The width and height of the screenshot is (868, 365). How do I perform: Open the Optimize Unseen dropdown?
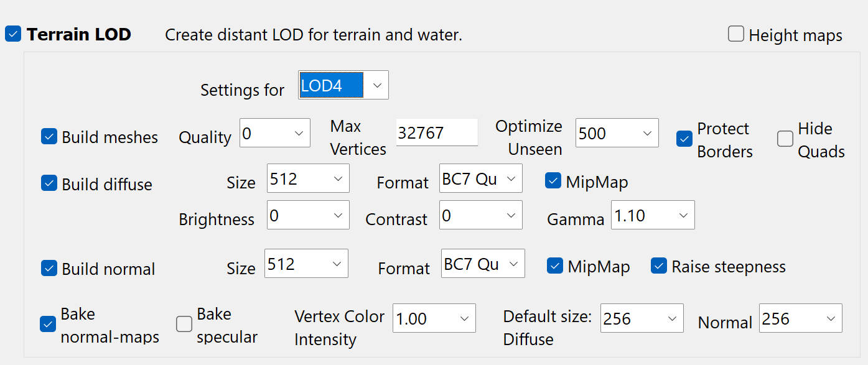click(x=617, y=133)
